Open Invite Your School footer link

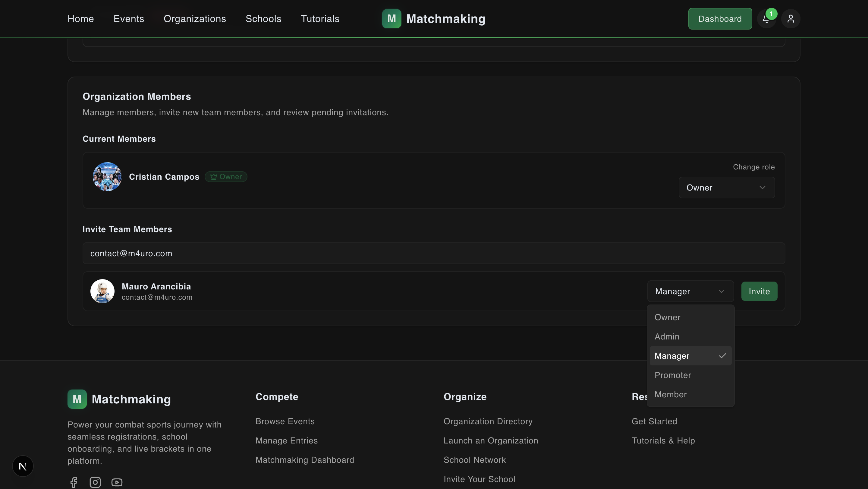(x=479, y=479)
